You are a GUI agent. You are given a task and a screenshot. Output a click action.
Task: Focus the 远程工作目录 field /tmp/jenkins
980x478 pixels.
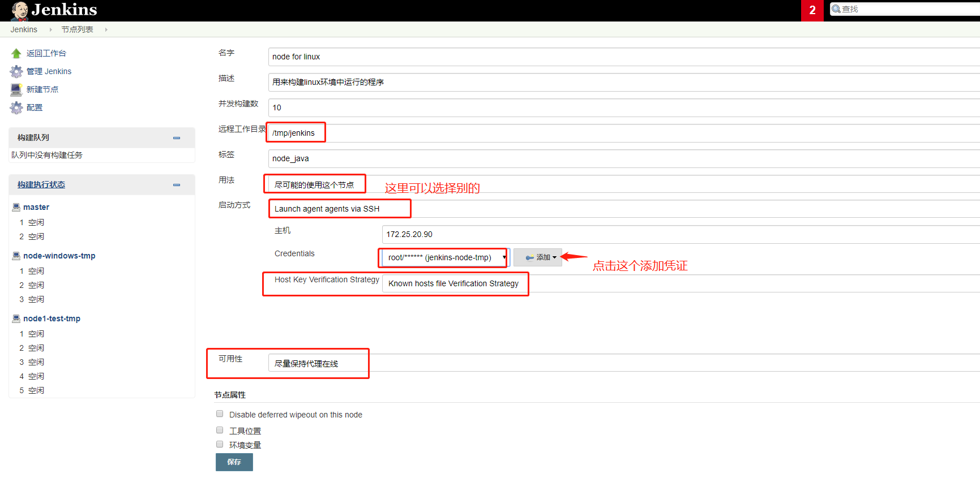pyautogui.click(x=624, y=133)
